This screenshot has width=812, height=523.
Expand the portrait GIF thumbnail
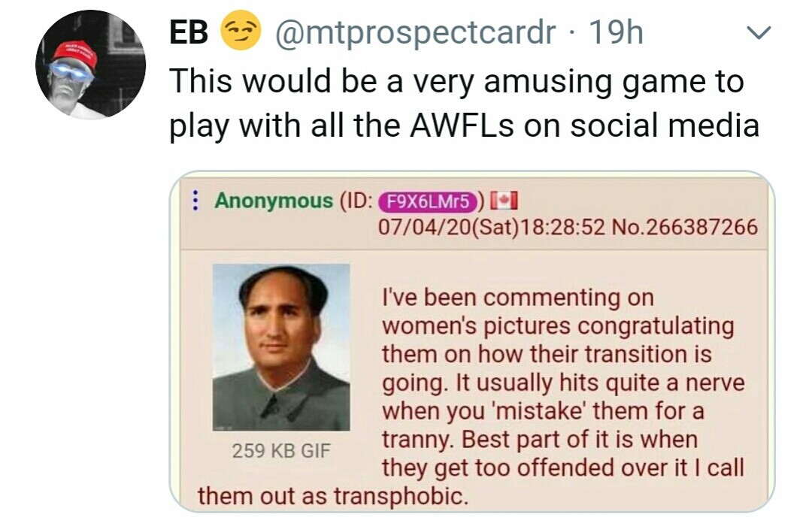(281, 347)
